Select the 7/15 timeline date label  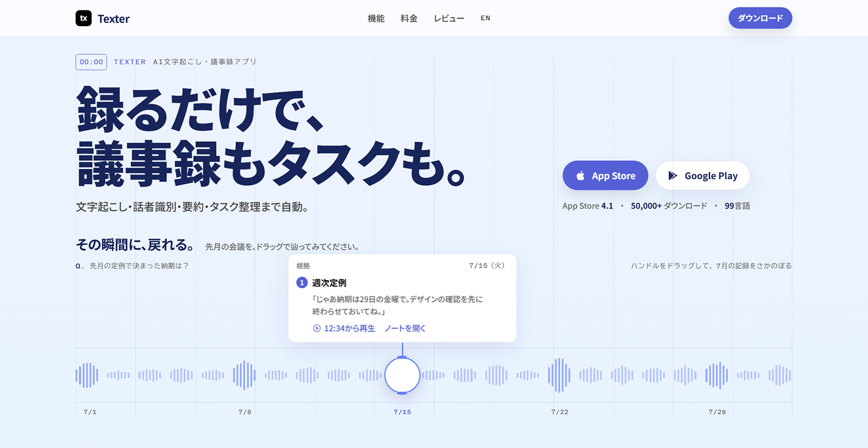[x=403, y=412]
